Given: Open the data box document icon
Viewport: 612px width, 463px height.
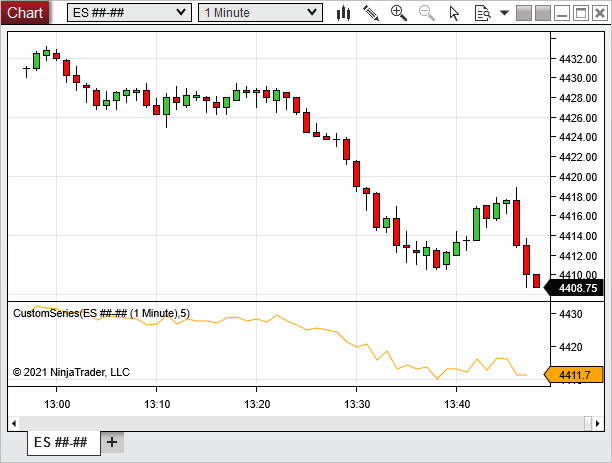Looking at the screenshot, I should [x=482, y=13].
